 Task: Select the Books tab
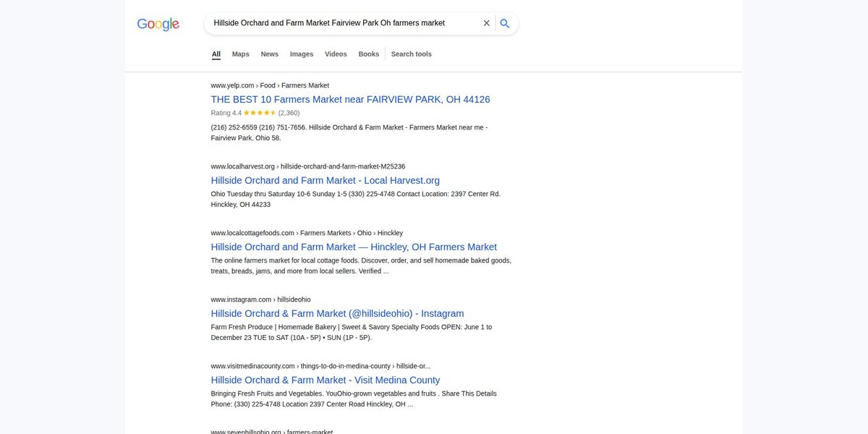[x=369, y=54]
